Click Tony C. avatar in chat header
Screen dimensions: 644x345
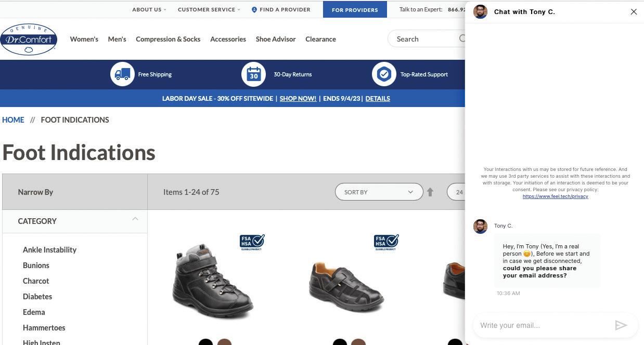(480, 11)
